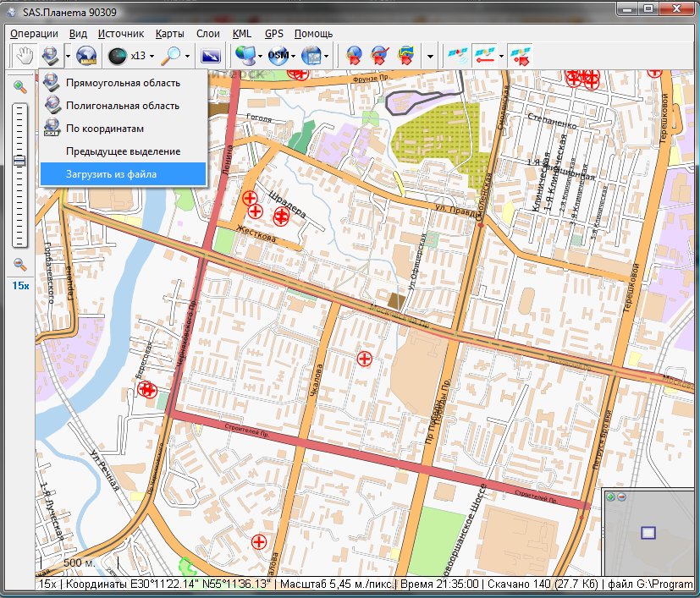The image size is (700, 598).
Task: Open the go-to-zoom x13 globe icon
Action: coord(118,56)
